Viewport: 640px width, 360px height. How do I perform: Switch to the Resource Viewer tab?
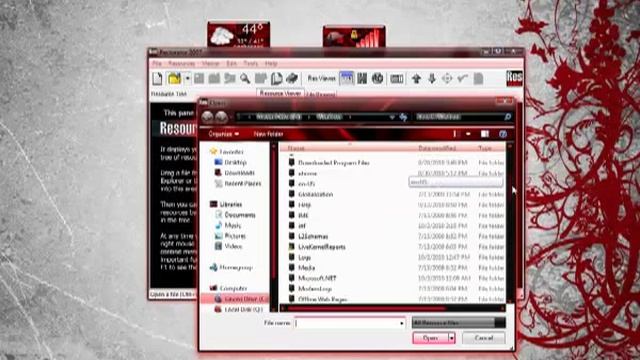click(280, 93)
